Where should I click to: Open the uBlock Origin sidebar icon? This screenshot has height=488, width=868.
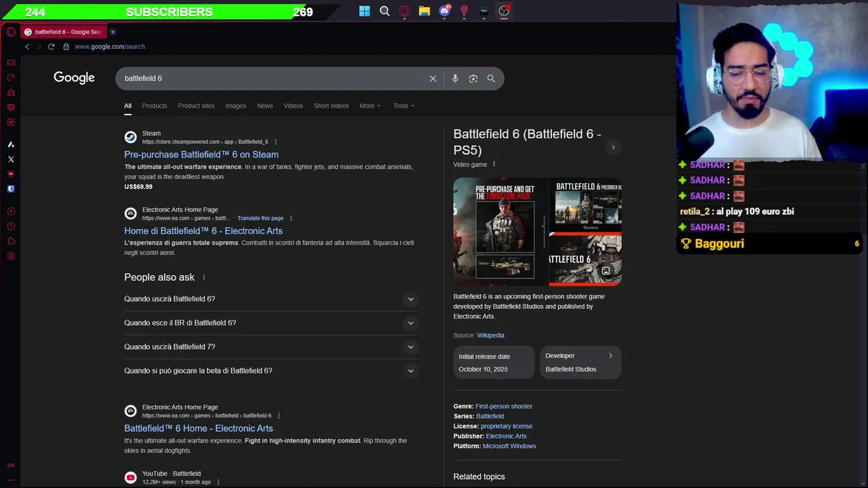click(x=11, y=174)
